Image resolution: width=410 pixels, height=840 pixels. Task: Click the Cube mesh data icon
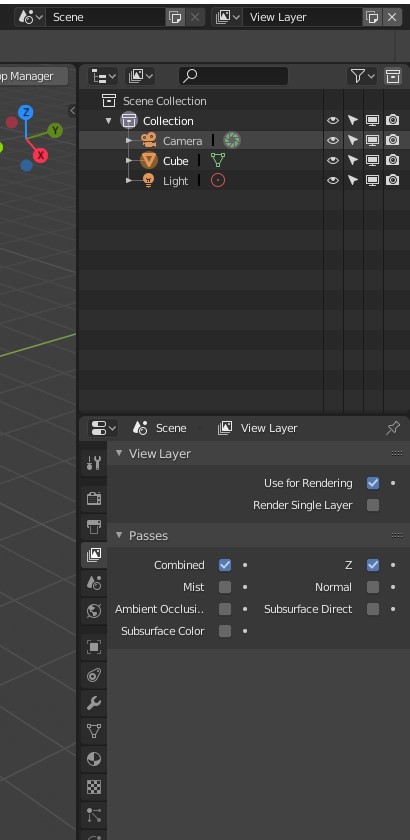[218, 160]
